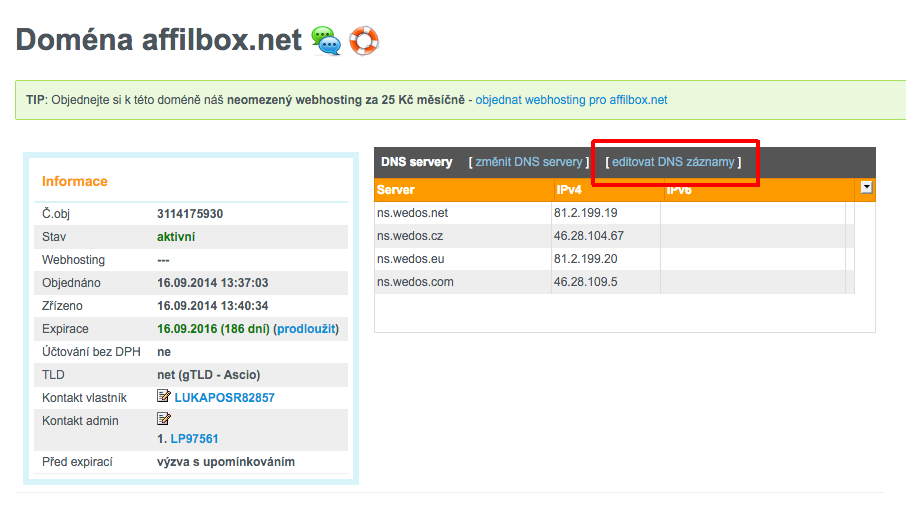Click IP address 46.28.109.5

585,282
